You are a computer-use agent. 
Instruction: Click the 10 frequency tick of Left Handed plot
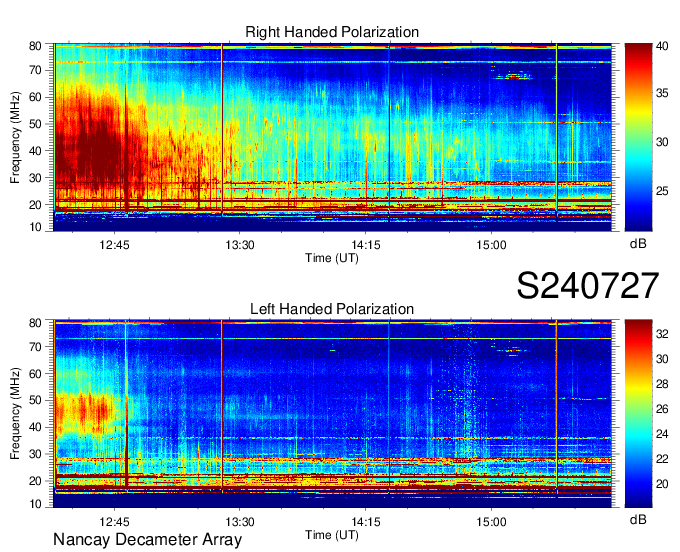point(35,504)
